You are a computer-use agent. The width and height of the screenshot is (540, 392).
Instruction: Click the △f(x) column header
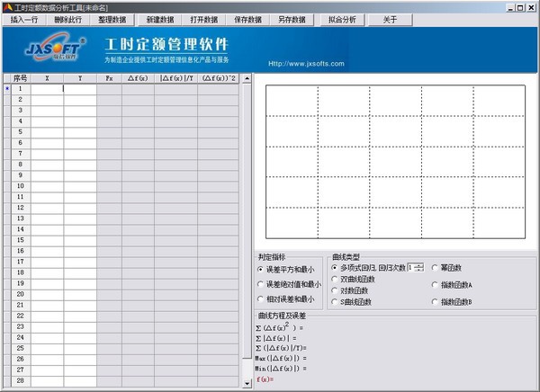[x=138, y=78]
